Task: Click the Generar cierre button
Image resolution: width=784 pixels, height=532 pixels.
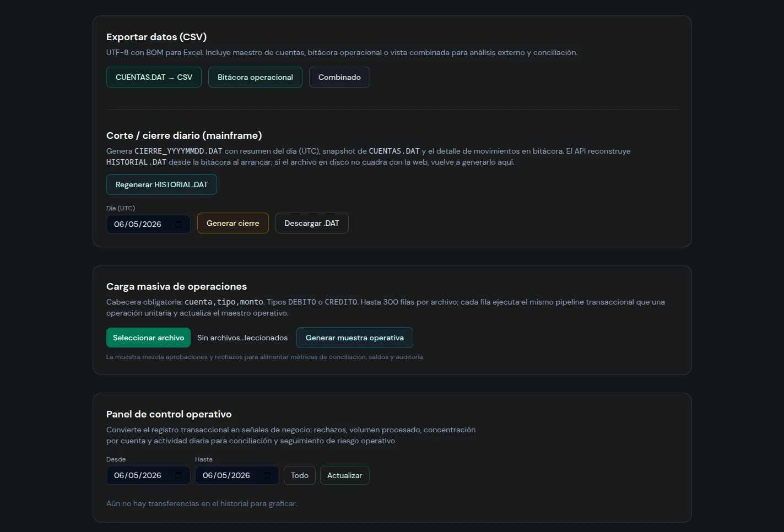Action: [233, 223]
